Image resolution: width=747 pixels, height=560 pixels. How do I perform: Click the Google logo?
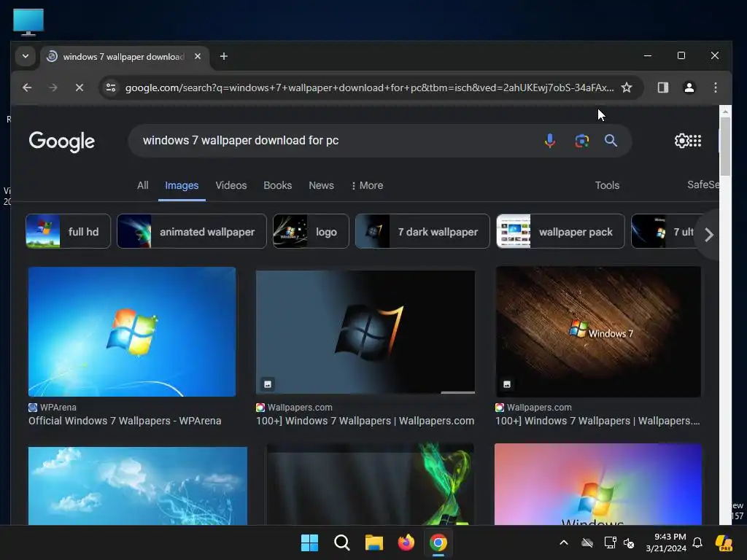61,141
